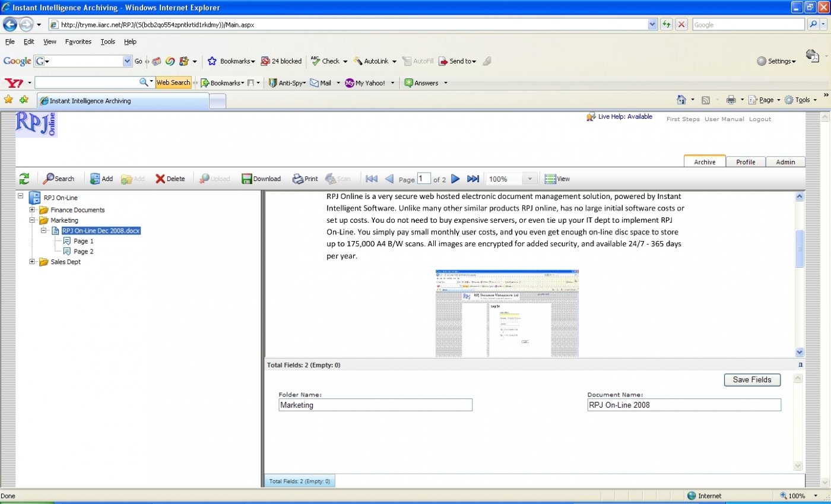The image size is (831, 504).
Task: Switch to the Profile tab
Action: 746,162
